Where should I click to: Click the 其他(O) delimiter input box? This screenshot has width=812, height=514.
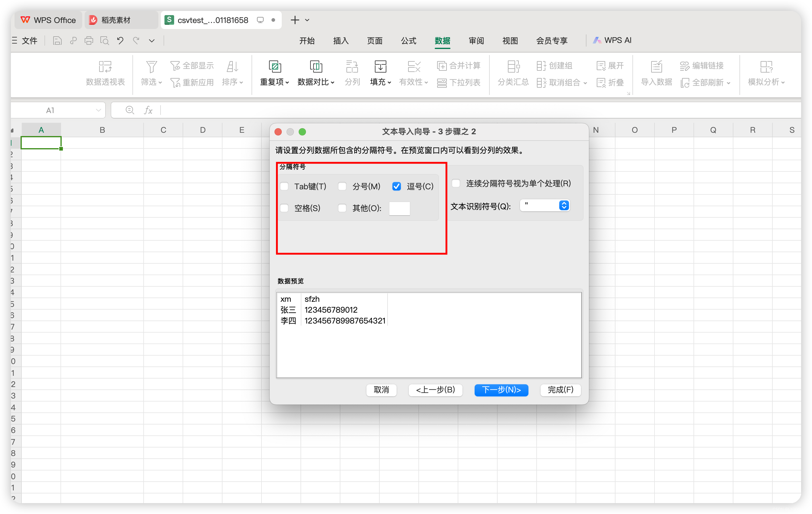point(399,208)
